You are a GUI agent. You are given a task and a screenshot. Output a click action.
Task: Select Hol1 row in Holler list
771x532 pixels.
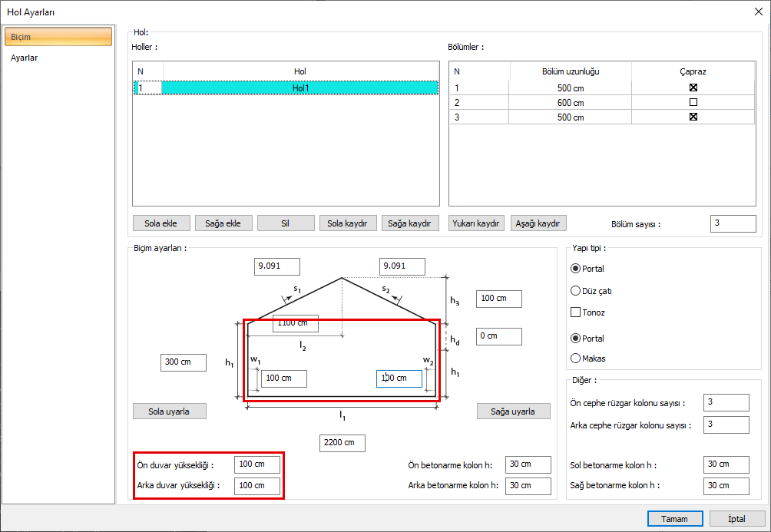point(300,88)
